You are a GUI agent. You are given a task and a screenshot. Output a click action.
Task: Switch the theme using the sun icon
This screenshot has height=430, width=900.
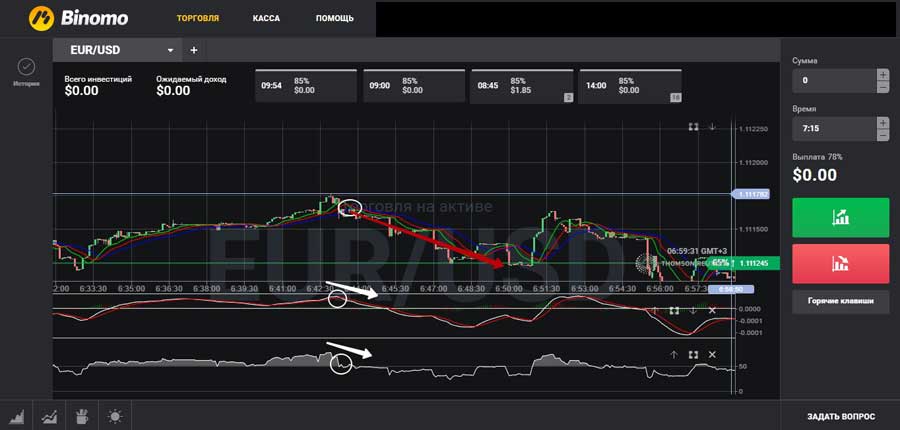tap(115, 416)
